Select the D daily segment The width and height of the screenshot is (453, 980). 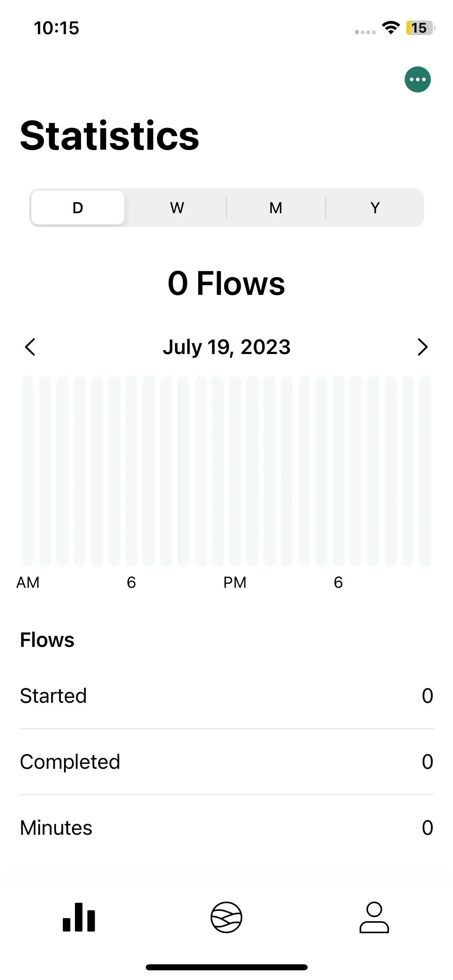click(78, 208)
